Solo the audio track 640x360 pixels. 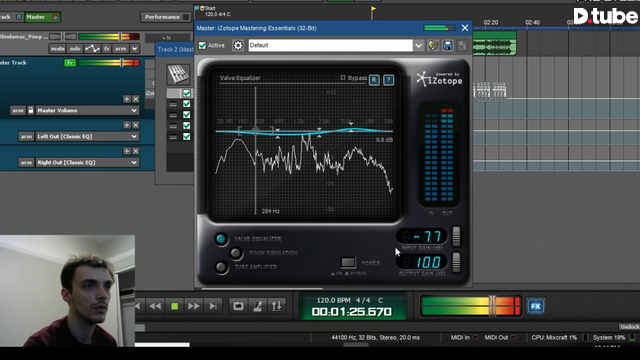[75, 49]
